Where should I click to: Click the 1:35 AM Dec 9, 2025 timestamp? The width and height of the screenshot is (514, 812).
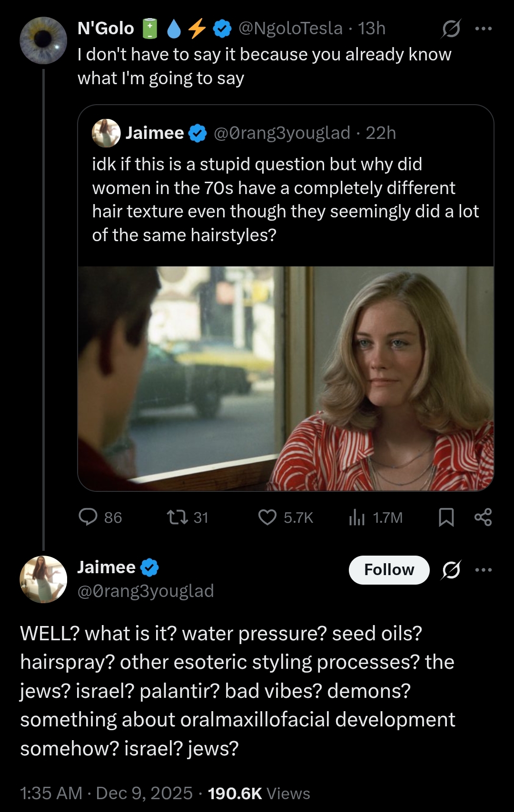pos(106,793)
